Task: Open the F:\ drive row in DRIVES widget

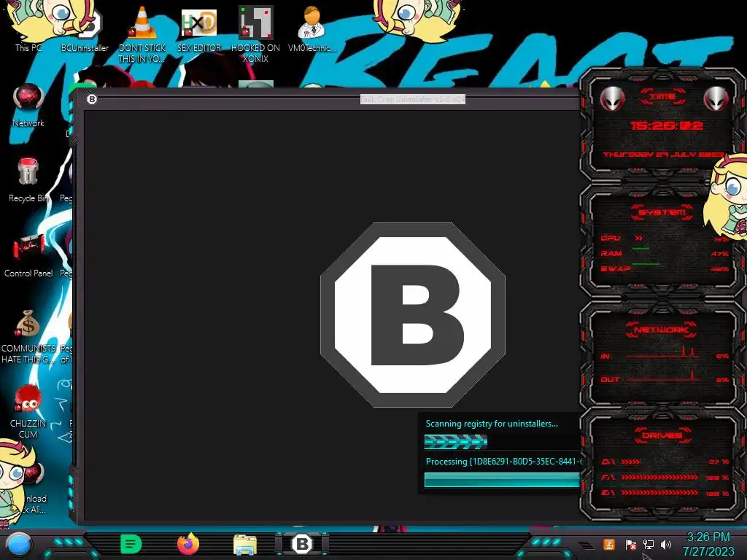Action: [x=665, y=477]
